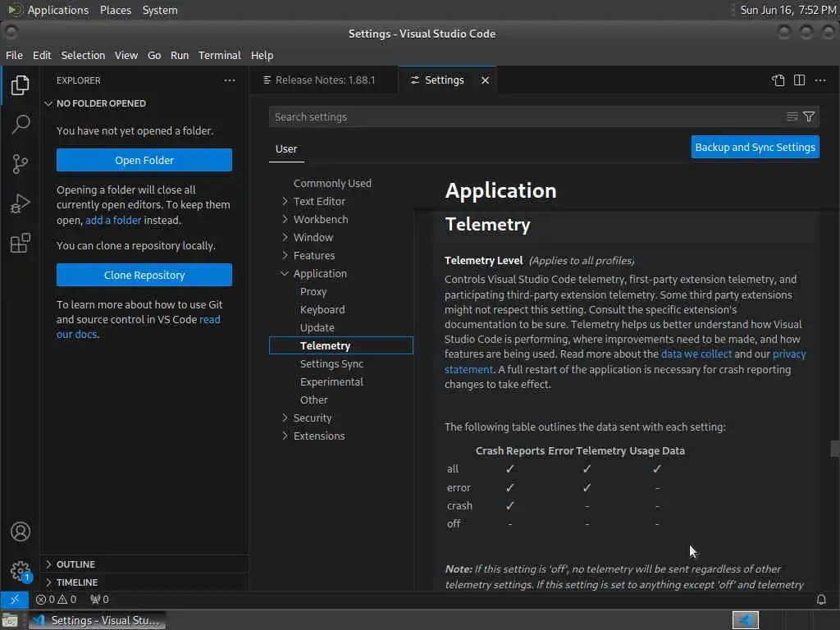Open the Help menu
This screenshot has width=840, height=630.
tap(262, 55)
